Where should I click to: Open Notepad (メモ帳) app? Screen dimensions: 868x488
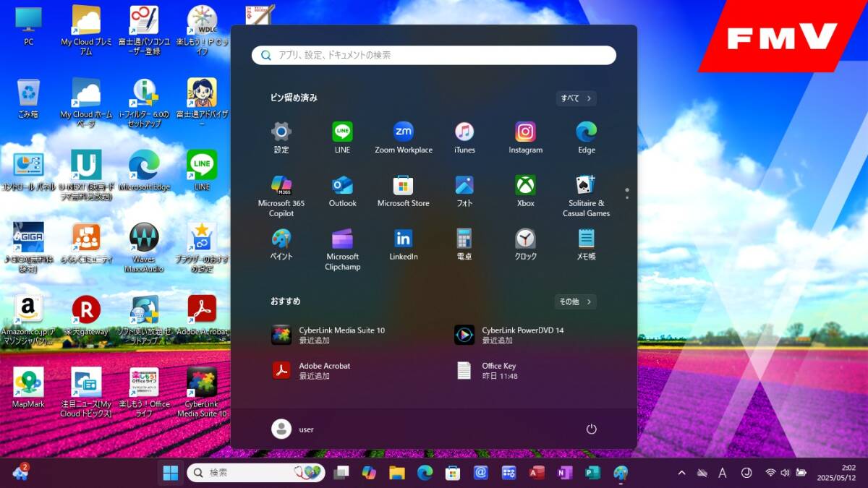(x=587, y=244)
